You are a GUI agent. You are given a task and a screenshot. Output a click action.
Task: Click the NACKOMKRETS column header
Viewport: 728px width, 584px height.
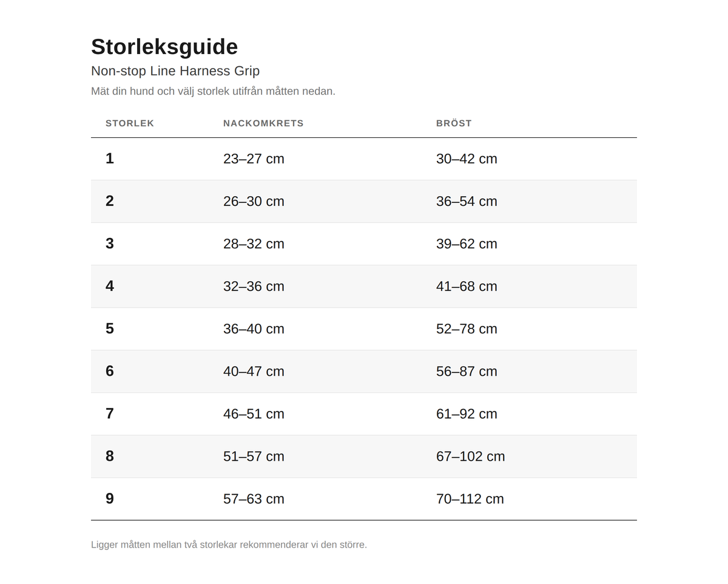tap(263, 123)
